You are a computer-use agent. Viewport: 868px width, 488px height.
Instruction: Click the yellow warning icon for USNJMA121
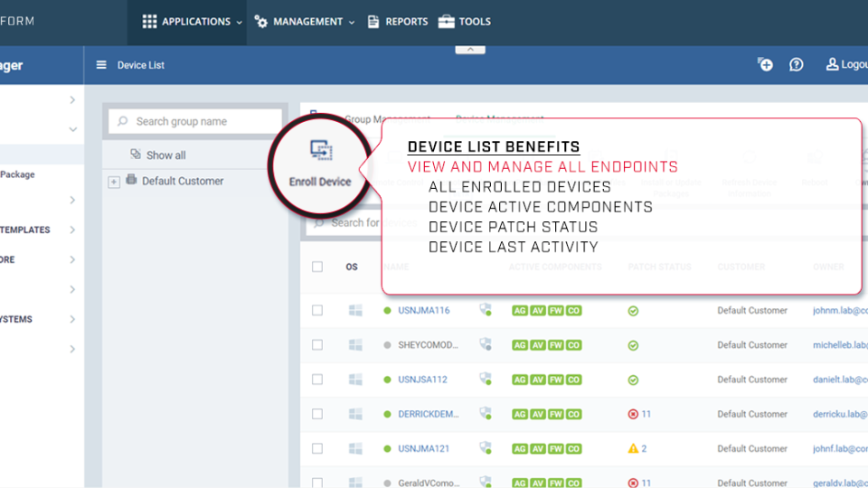(633, 448)
